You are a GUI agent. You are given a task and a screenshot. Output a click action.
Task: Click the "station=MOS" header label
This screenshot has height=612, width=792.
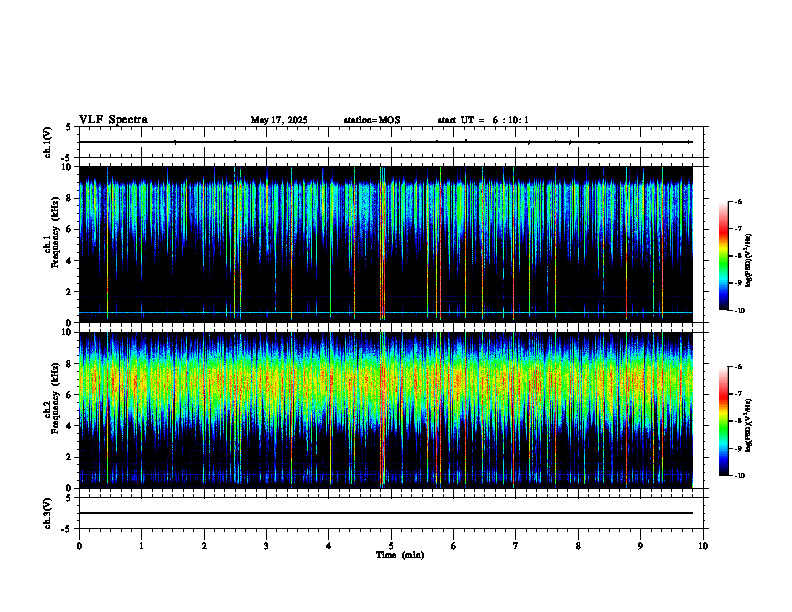372,120
